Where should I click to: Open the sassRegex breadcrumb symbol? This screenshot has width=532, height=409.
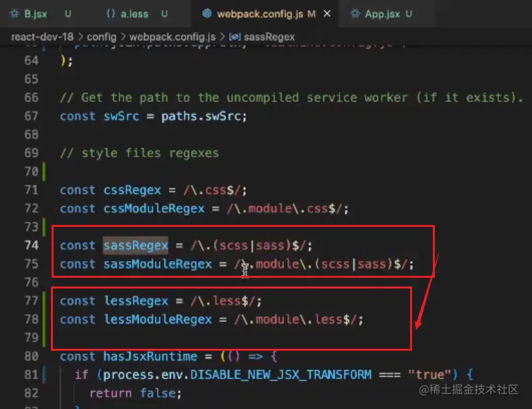click(x=269, y=37)
